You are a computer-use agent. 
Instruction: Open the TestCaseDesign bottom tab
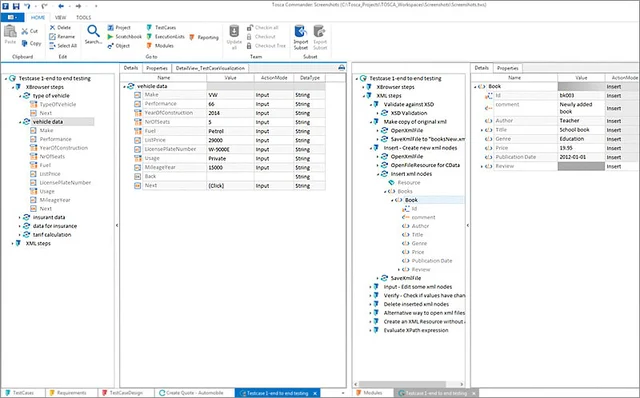coord(126,393)
